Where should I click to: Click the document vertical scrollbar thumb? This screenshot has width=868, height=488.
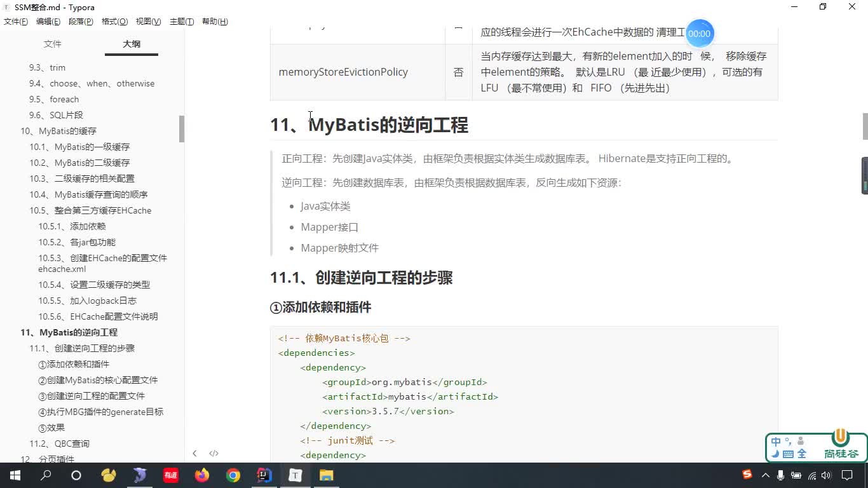[865, 126]
